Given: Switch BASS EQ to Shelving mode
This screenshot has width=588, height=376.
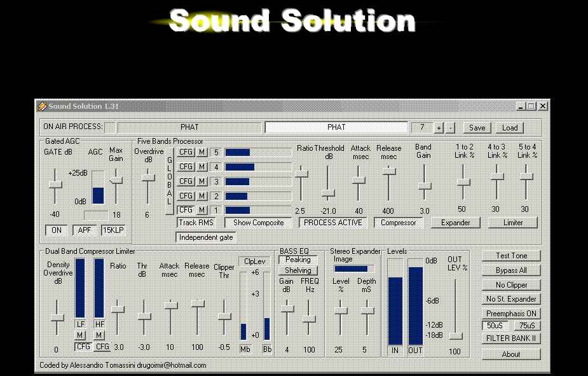Looking at the screenshot, I should 298,270.
